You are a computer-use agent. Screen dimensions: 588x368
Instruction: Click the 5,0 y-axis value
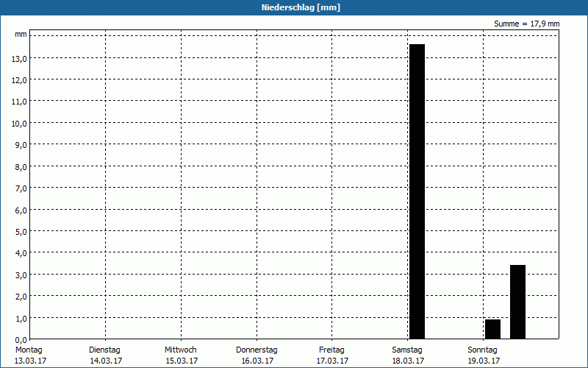coord(21,232)
